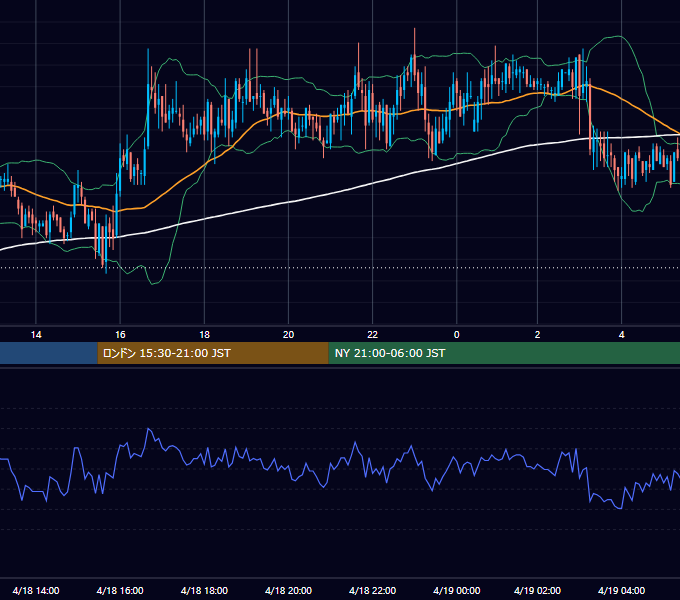Image resolution: width=680 pixels, height=600 pixels.
Task: Click the NY 21:00-06:00 JST session band
Action: pos(504,353)
